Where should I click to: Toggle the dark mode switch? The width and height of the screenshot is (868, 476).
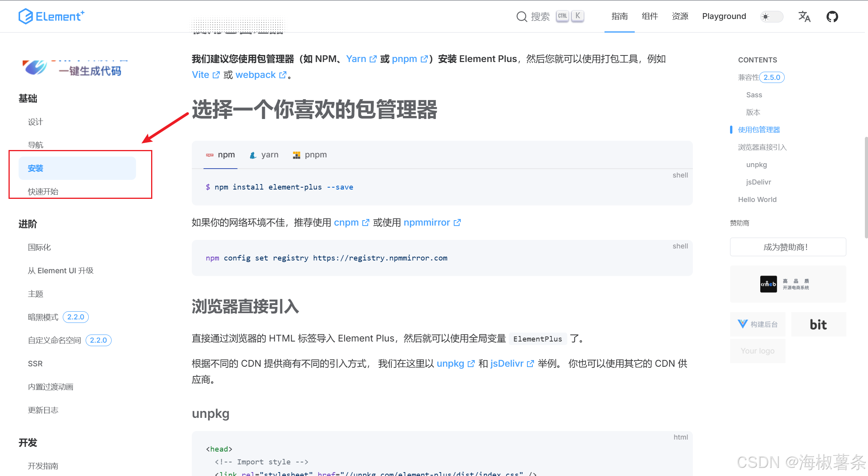(771, 17)
